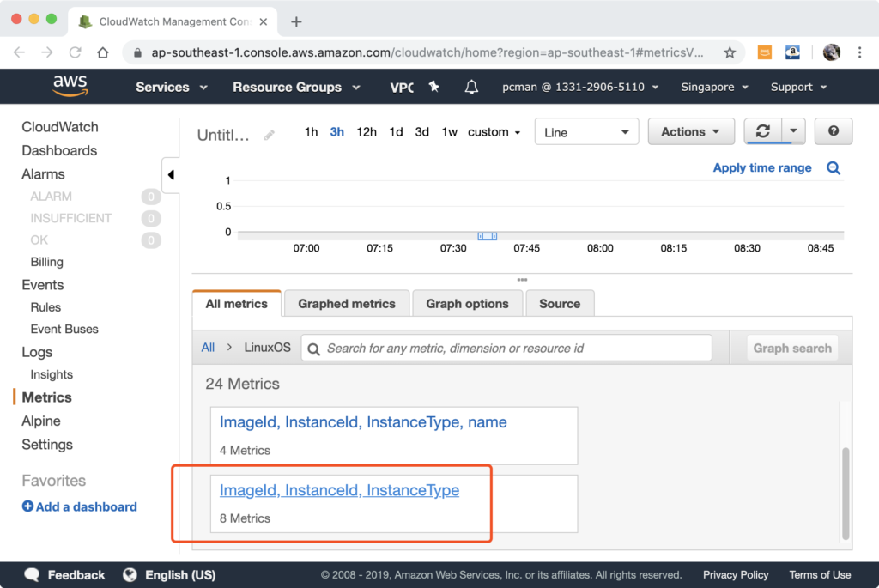879x588 pixels.
Task: Open Dashboards in the sidebar
Action: click(x=59, y=150)
